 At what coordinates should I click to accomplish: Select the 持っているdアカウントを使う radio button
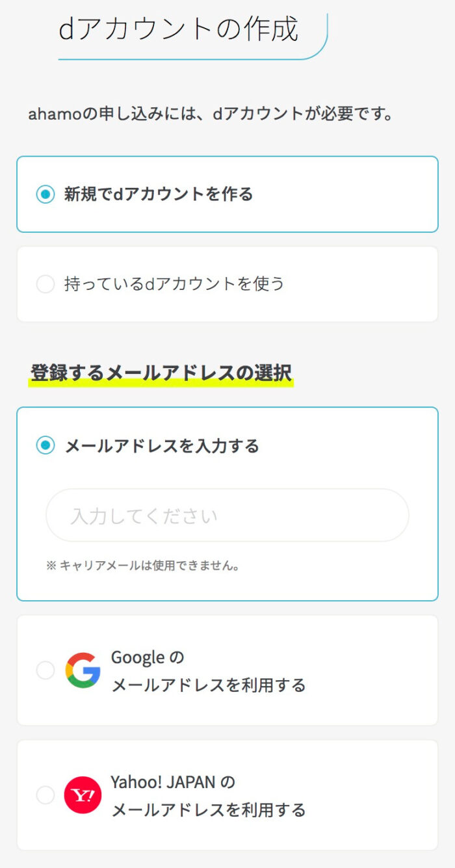pos(45,284)
